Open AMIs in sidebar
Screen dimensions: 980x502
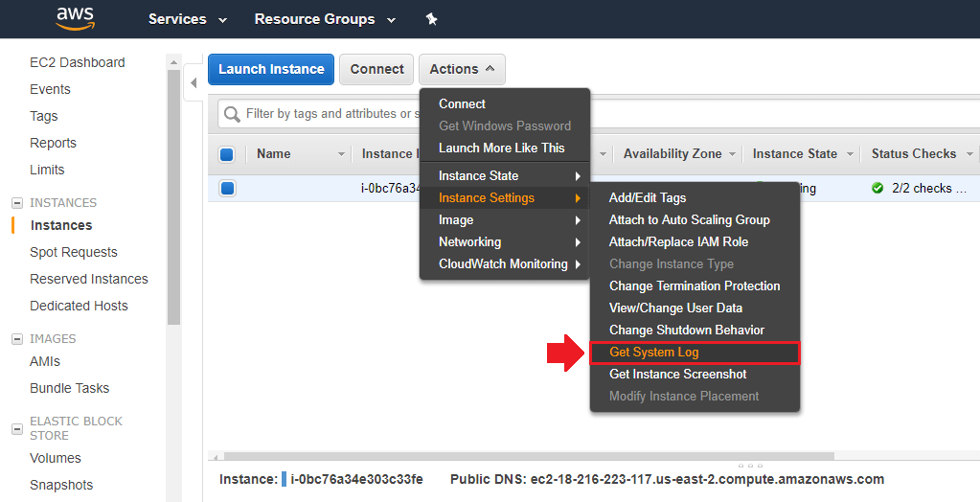(x=45, y=361)
